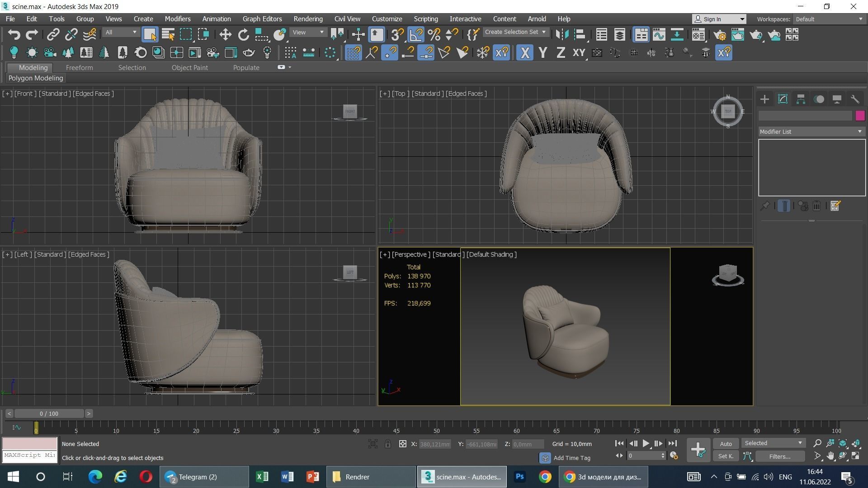Open the Motion panel icon
This screenshot has height=488, width=868.
pyautogui.click(x=819, y=99)
